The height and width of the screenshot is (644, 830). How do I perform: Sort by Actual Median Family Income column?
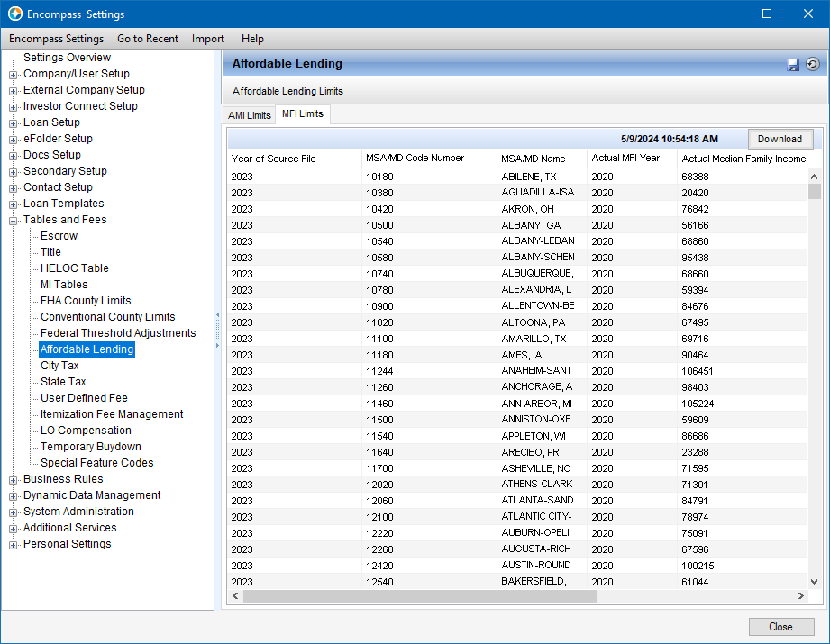coord(743,159)
